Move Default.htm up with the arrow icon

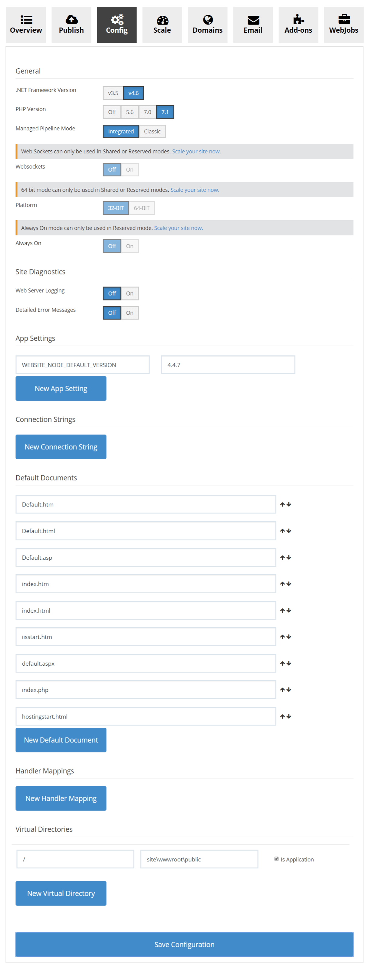click(282, 504)
